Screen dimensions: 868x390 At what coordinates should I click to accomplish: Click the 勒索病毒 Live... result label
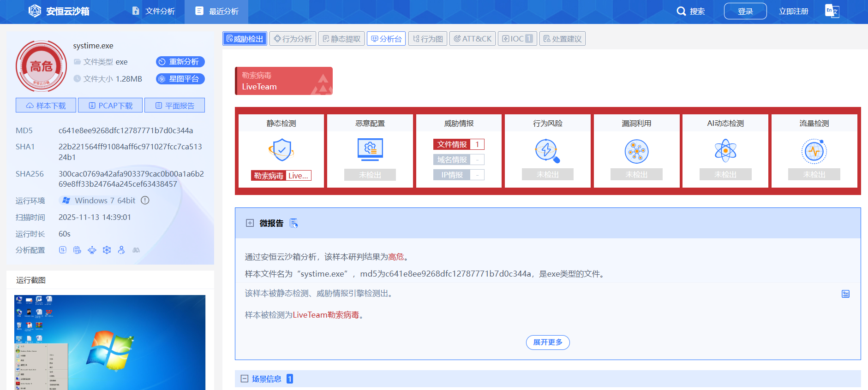click(281, 176)
